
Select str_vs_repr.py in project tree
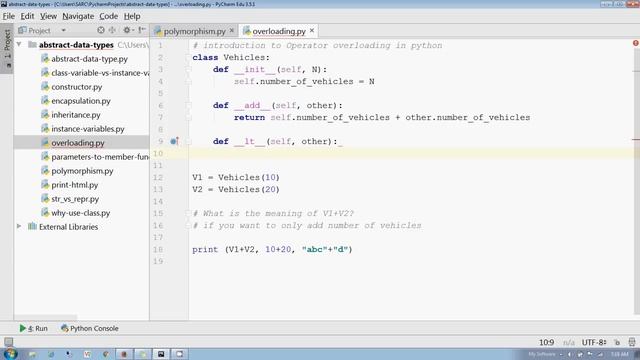(x=75, y=199)
